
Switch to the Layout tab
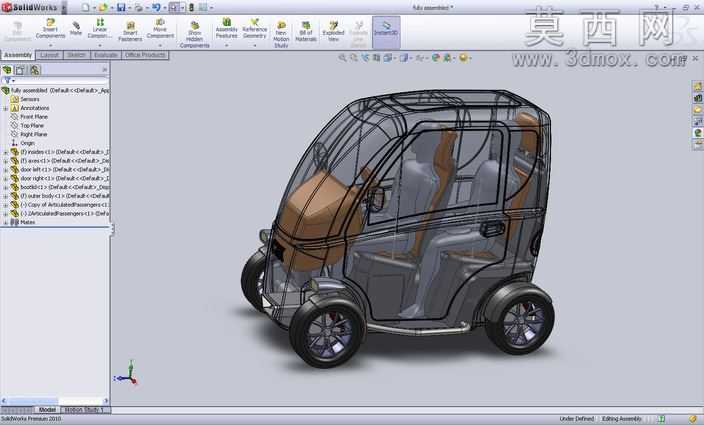coord(49,55)
